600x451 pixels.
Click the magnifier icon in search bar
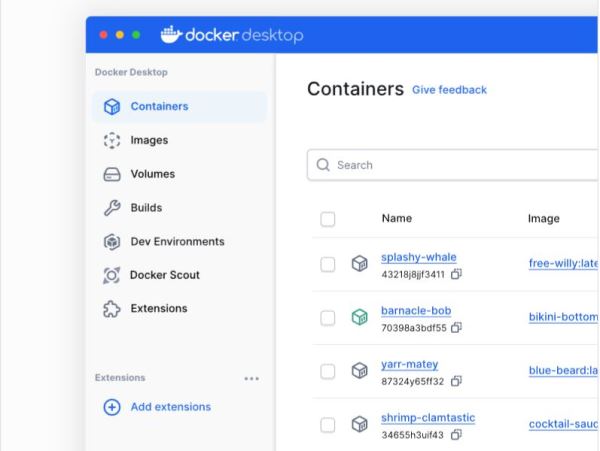pyautogui.click(x=323, y=165)
